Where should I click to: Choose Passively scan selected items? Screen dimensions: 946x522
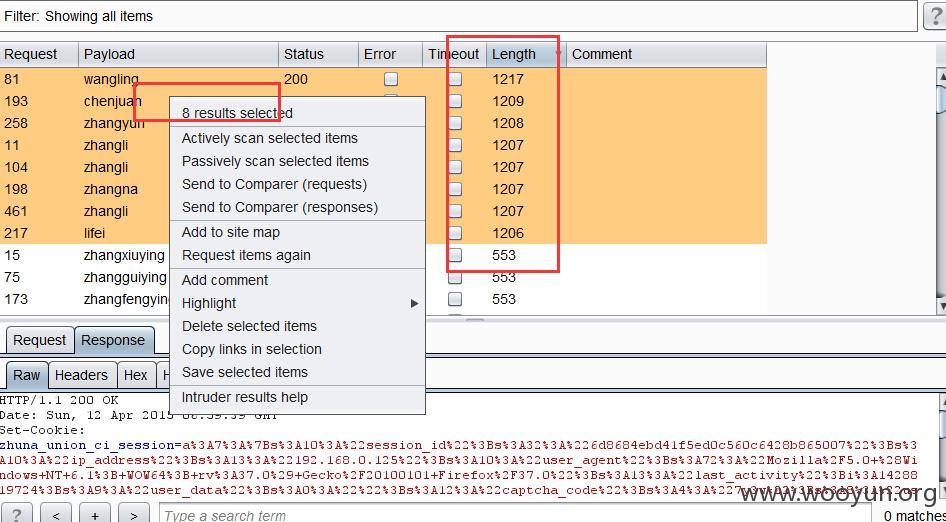pos(297,161)
